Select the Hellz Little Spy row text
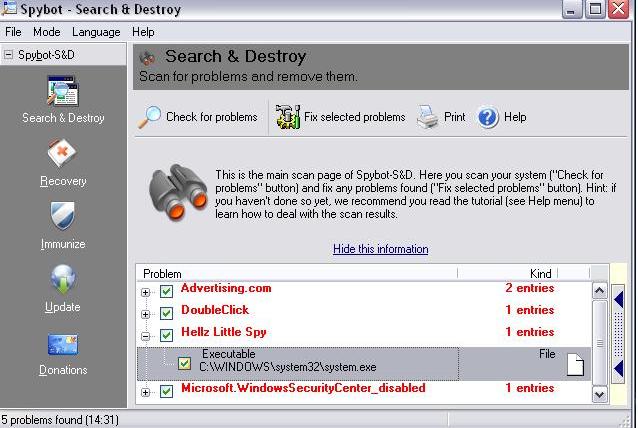 [x=224, y=332]
